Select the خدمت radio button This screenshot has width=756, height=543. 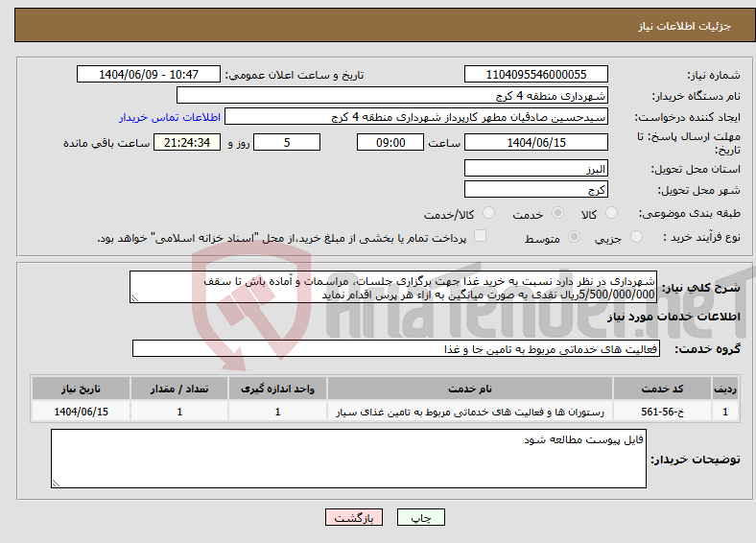[557, 213]
